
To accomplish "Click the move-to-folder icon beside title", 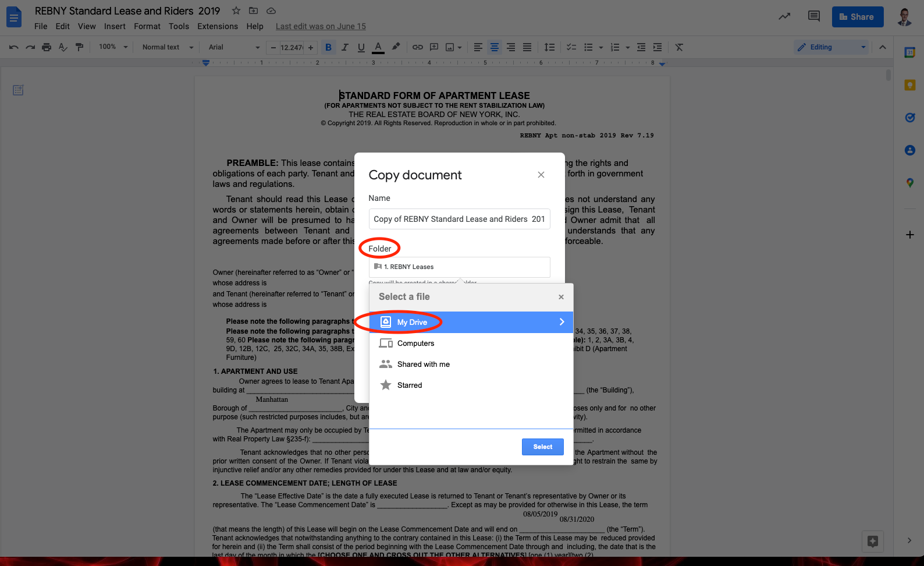I will [253, 10].
